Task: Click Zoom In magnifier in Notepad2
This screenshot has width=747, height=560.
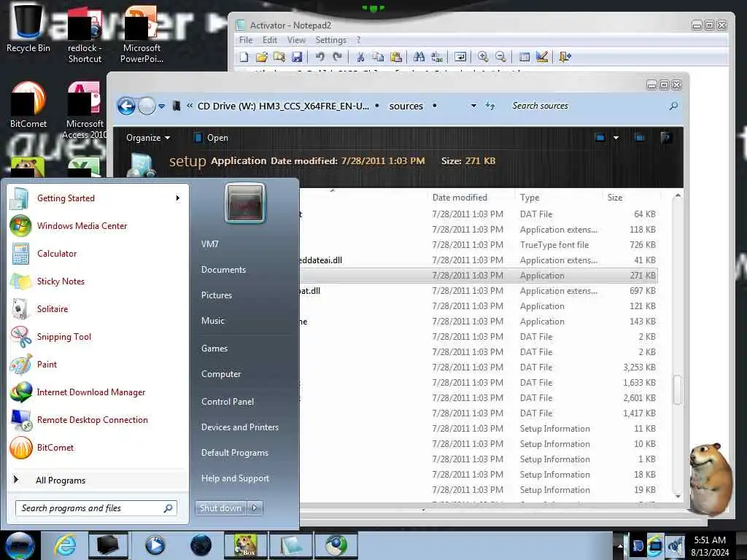Action: (x=483, y=57)
